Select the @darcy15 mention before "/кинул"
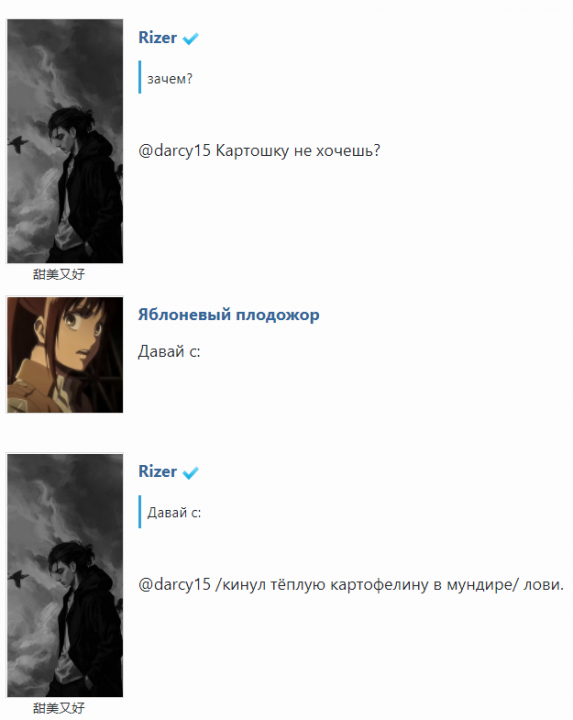 click(174, 585)
